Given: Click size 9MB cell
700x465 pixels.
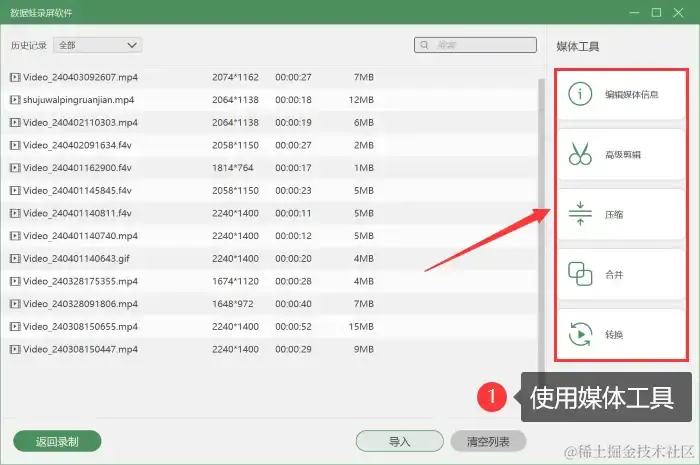Looking at the screenshot, I should coord(364,349).
